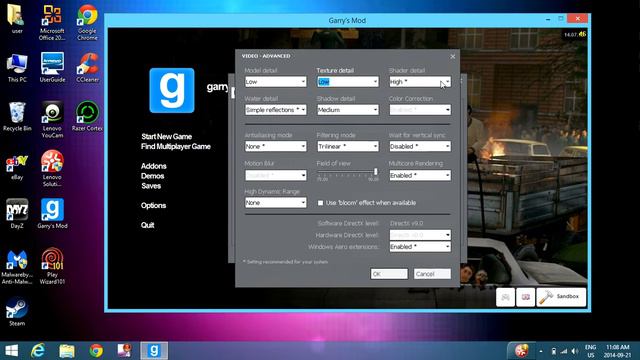640x360 pixels.
Task: Open the Recycle Bin
Action: (x=17, y=116)
